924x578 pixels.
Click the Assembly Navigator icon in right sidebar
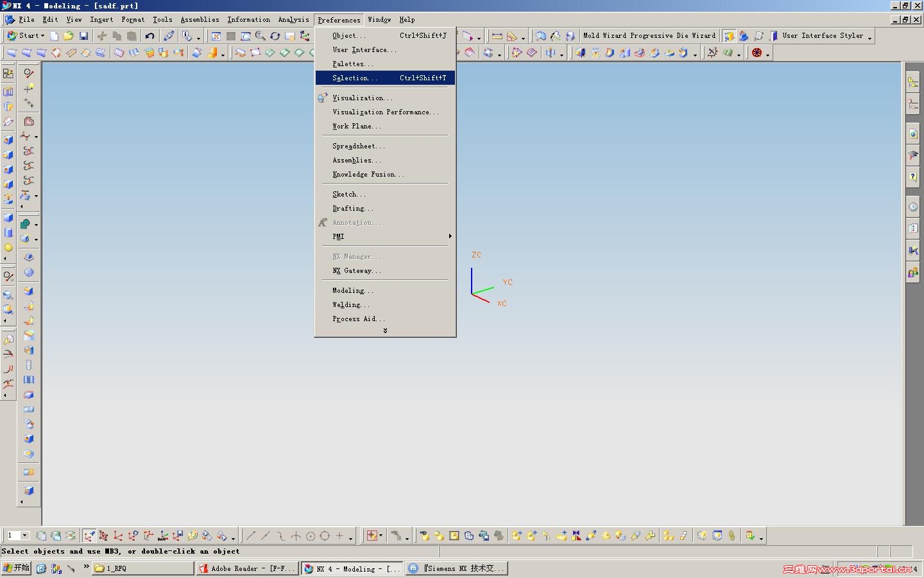coord(912,82)
